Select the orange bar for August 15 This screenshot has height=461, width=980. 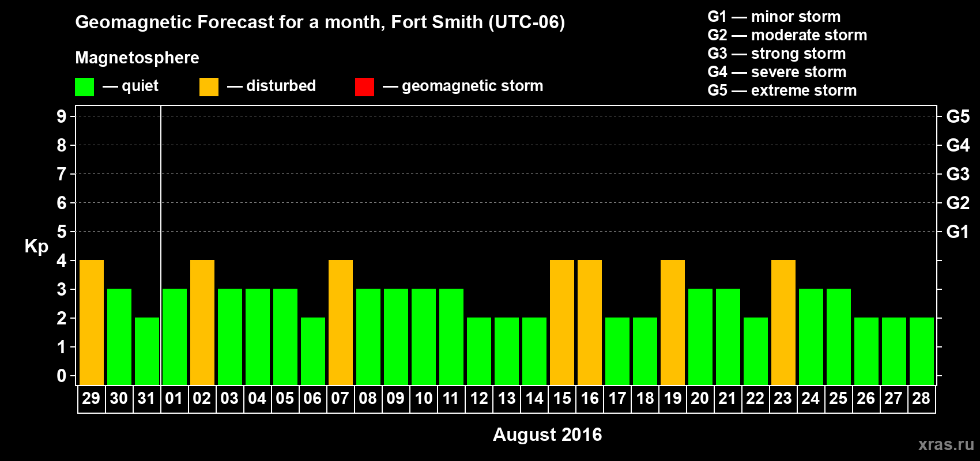tap(562, 322)
